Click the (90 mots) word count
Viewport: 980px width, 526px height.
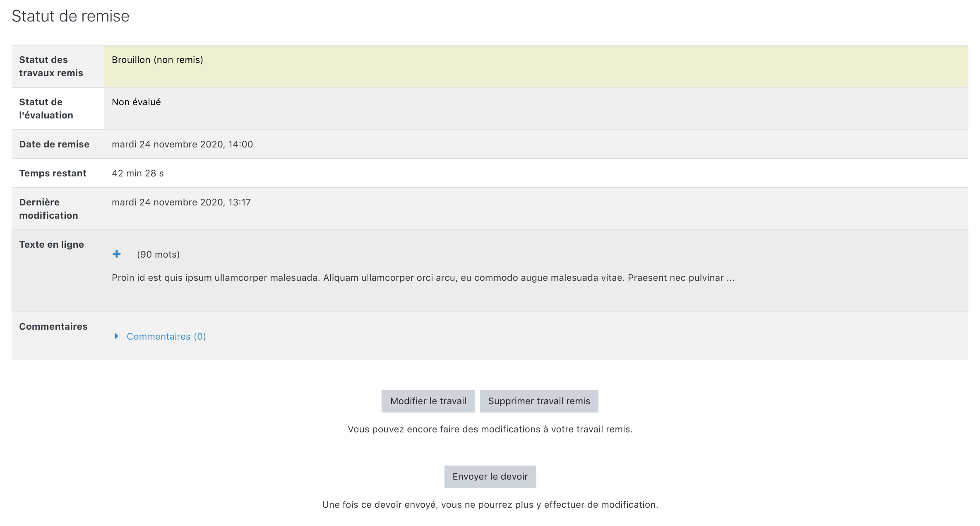coord(158,254)
